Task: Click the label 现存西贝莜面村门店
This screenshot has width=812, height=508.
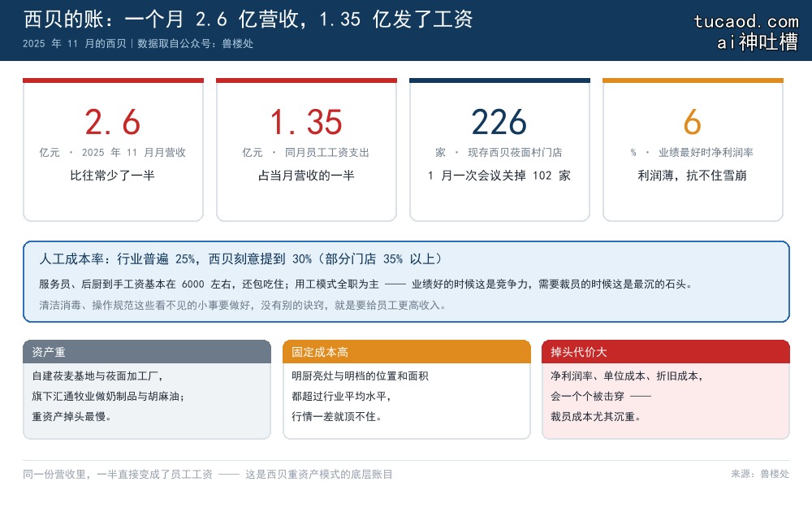Action: (515, 153)
